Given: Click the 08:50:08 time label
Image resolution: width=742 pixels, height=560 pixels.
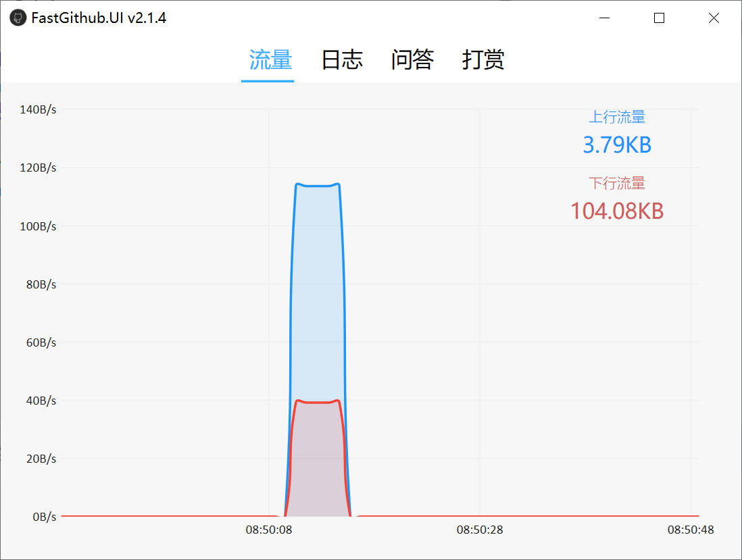Looking at the screenshot, I should [x=269, y=530].
